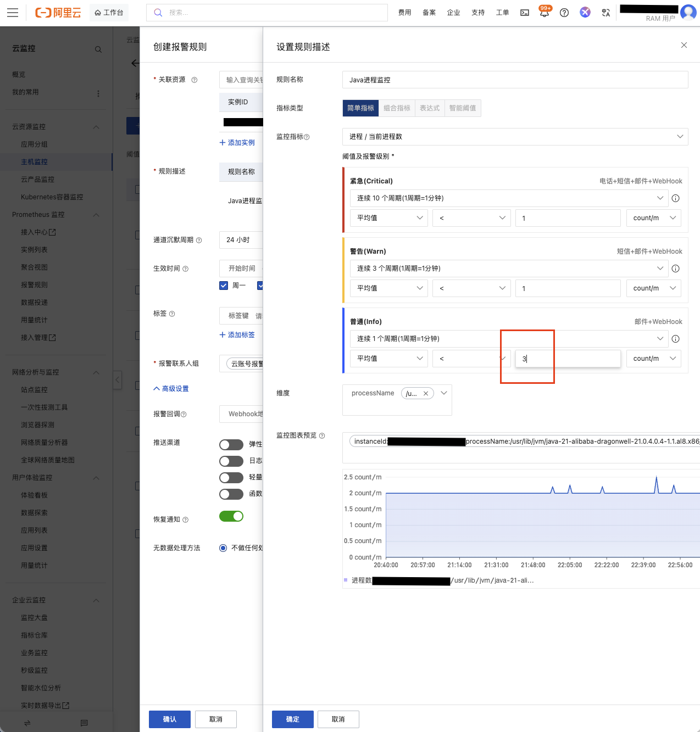The width and height of the screenshot is (700, 732).
Task: Click the 添加实例 link
Action: point(238,142)
